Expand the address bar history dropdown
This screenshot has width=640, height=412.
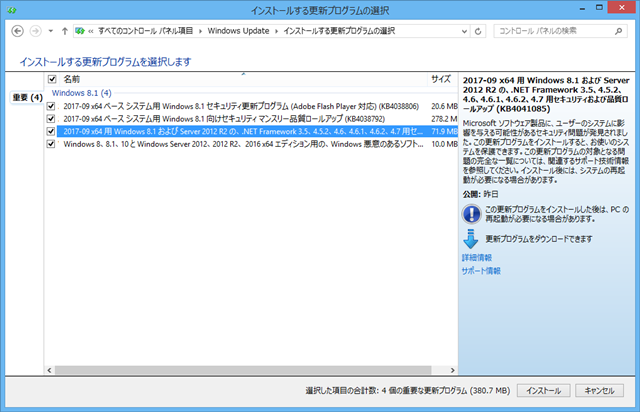point(464,31)
